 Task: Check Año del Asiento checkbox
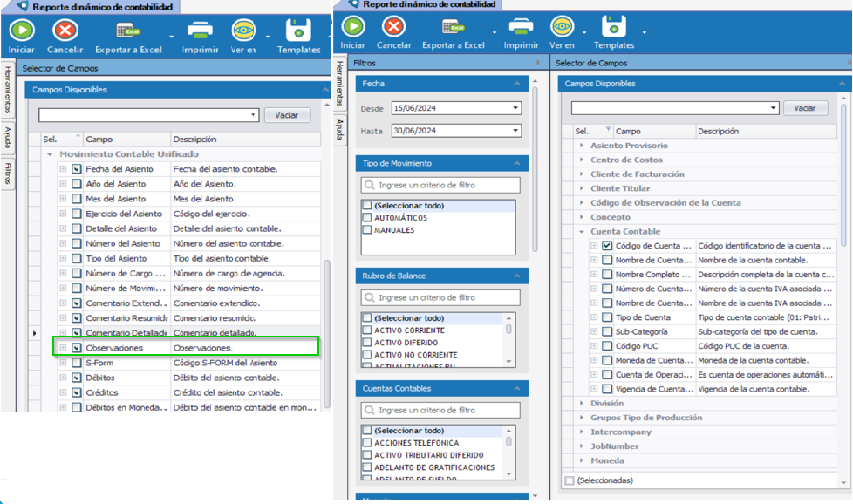(77, 184)
